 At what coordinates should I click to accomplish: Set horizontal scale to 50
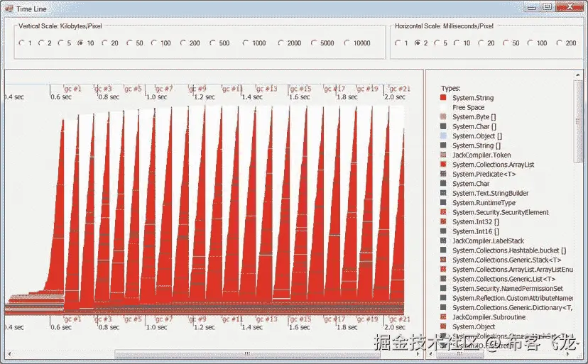click(506, 43)
